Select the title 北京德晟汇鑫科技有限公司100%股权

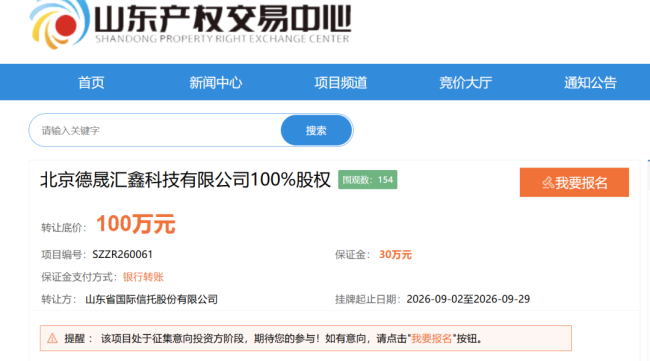coord(185,180)
